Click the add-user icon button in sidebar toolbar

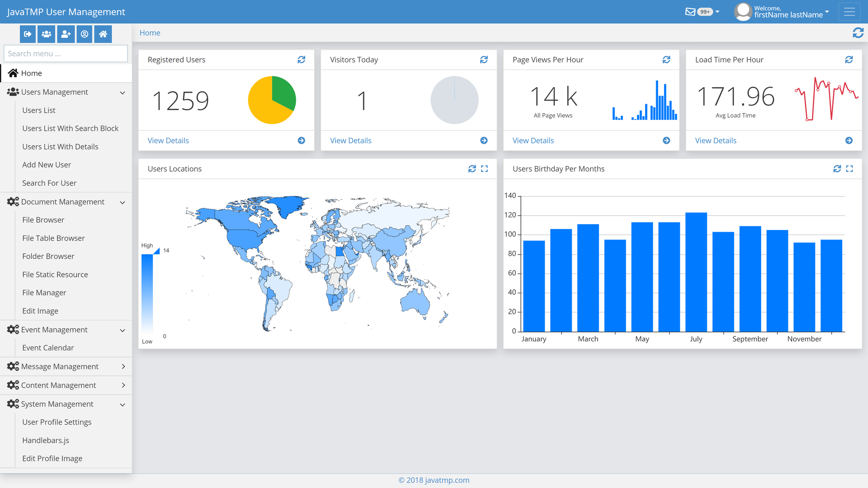pos(66,34)
